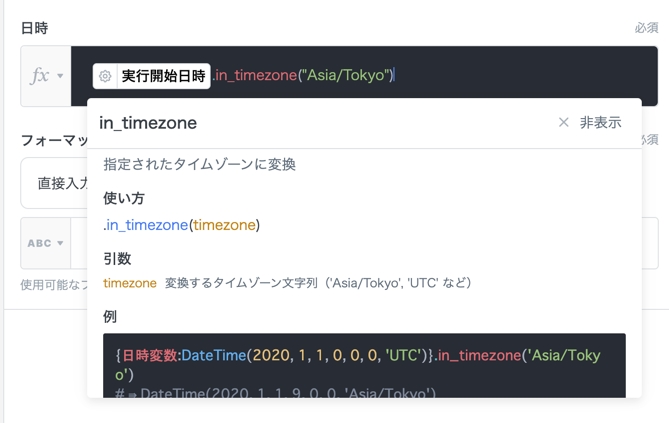669x423 pixels.
Task: Open the 直接入力 format dropdown
Action: [55, 183]
